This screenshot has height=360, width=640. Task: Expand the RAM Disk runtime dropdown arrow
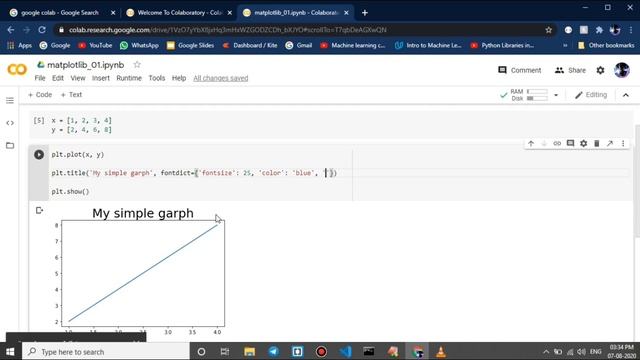556,95
